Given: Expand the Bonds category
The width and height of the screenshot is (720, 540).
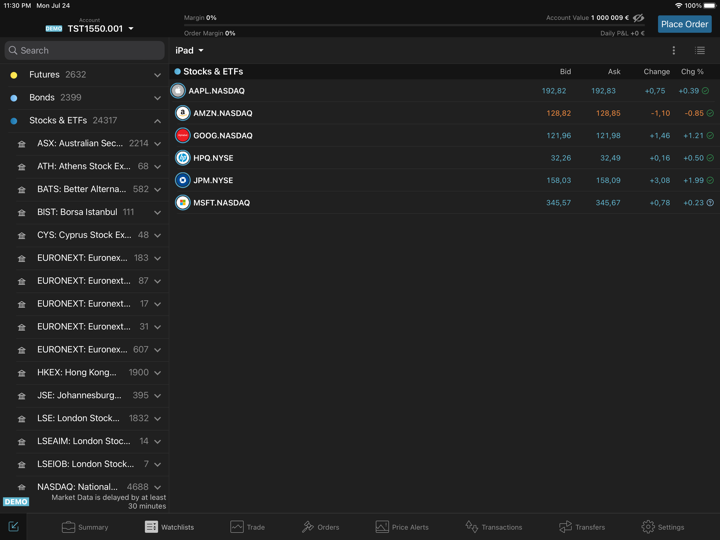Looking at the screenshot, I should pos(157,98).
